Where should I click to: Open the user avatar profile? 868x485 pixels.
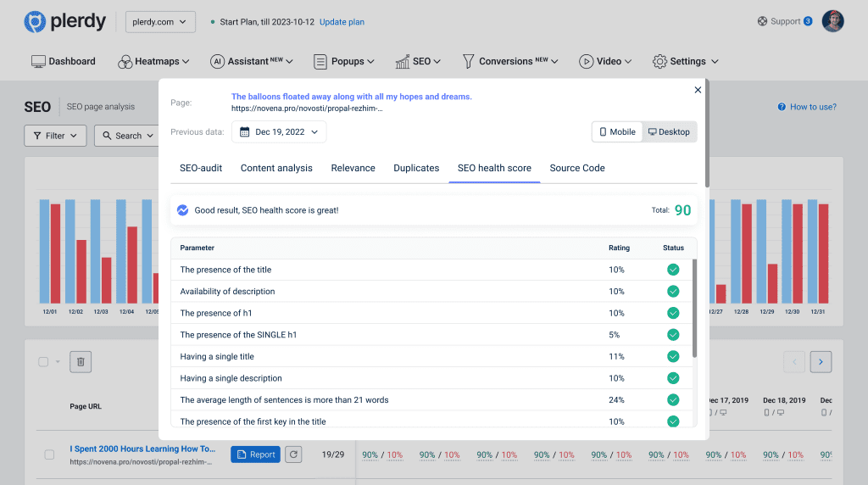pos(832,21)
